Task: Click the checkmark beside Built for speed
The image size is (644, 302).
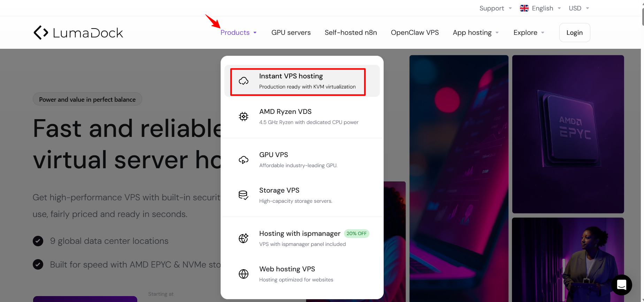Action: point(38,264)
